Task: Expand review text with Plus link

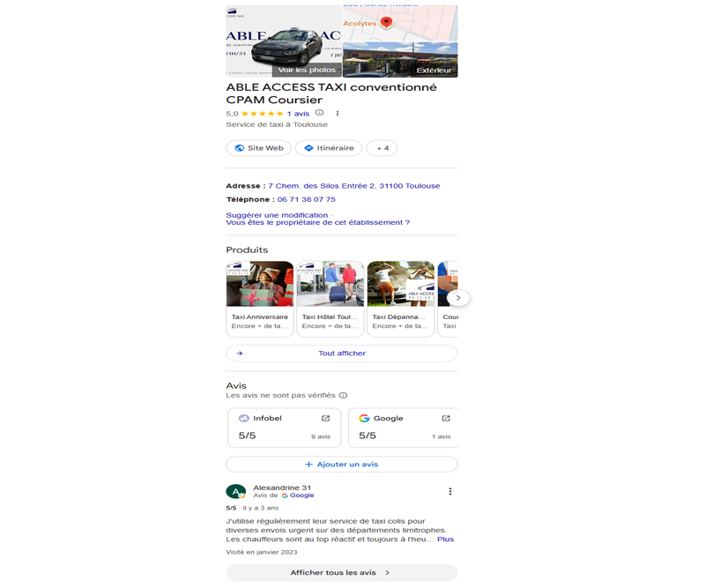Action: click(x=446, y=539)
